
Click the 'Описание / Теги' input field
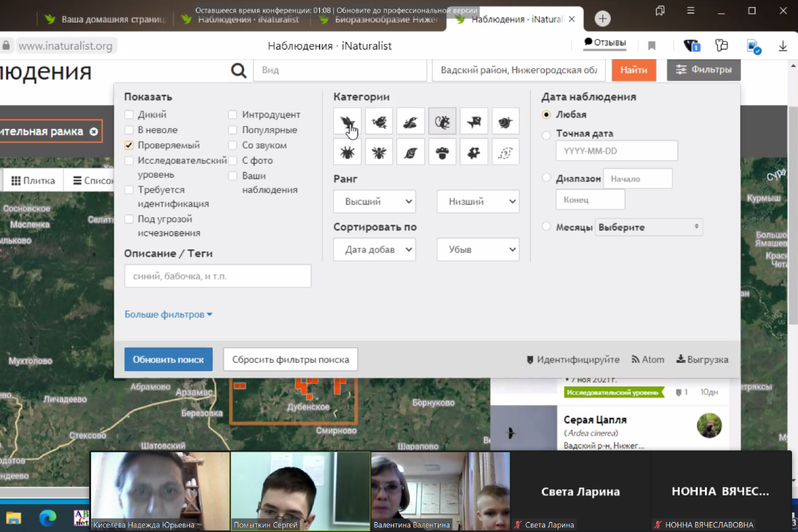coord(217,276)
